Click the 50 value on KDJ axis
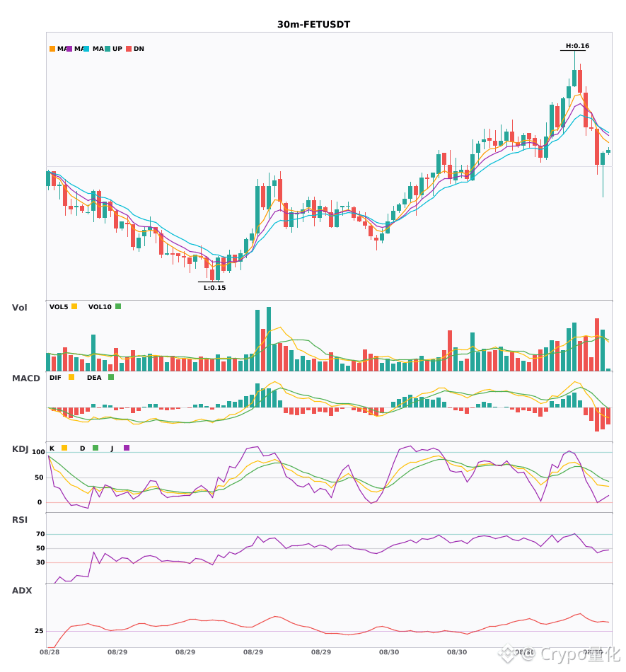The image size is (626, 672). (39, 477)
